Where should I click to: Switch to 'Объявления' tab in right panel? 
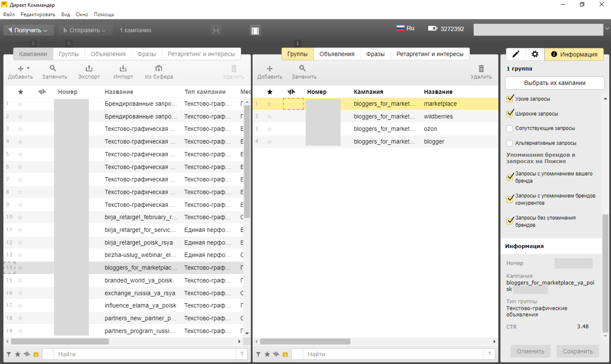point(337,54)
